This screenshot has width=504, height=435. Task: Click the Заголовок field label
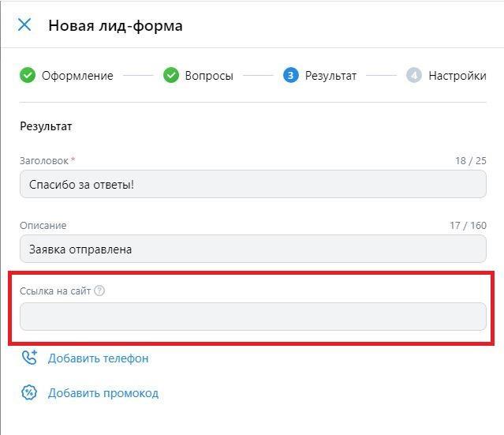(x=44, y=160)
